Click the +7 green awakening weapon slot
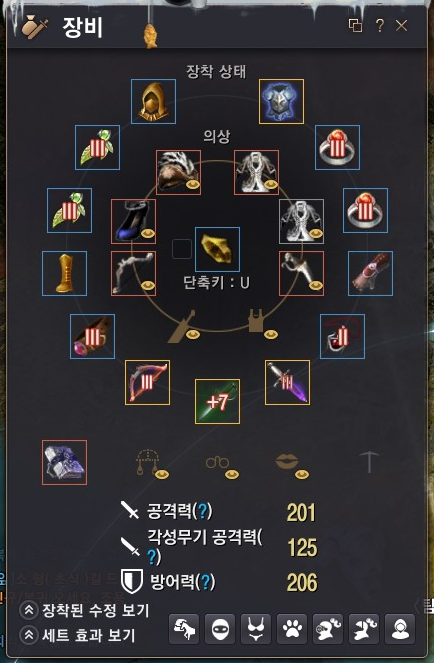434x663 pixels. coord(217,401)
